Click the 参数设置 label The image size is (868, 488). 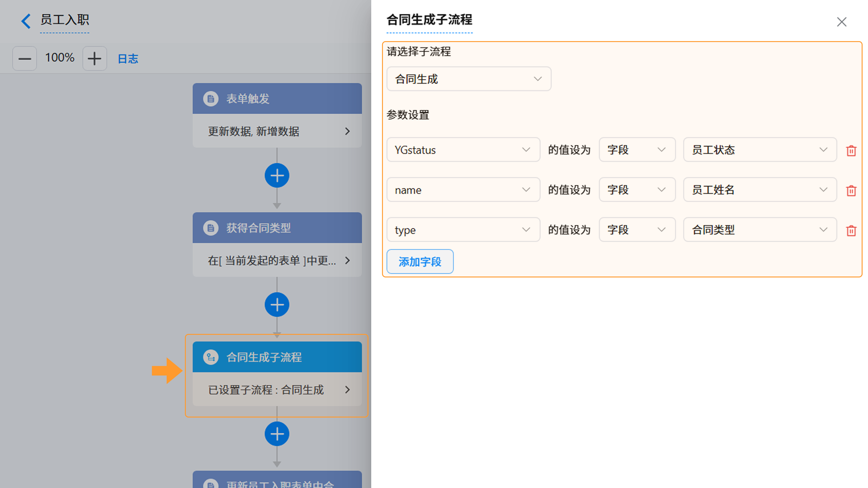click(408, 115)
